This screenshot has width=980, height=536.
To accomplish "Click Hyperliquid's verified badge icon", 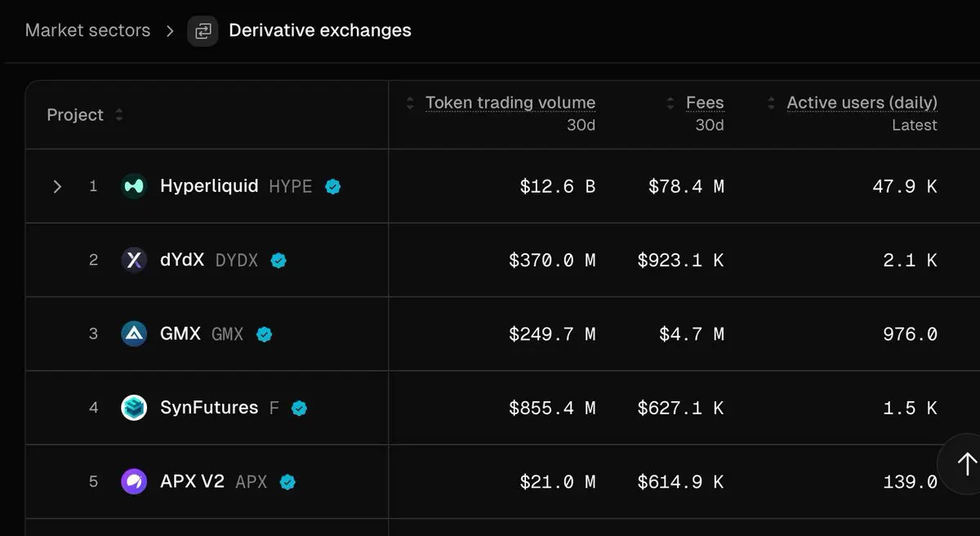I will pyautogui.click(x=332, y=186).
